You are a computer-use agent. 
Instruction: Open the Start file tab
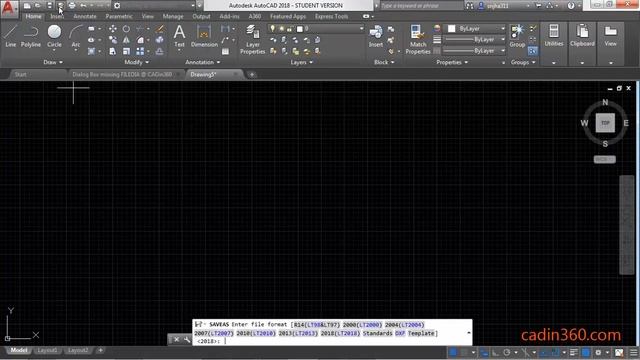[x=20, y=74]
